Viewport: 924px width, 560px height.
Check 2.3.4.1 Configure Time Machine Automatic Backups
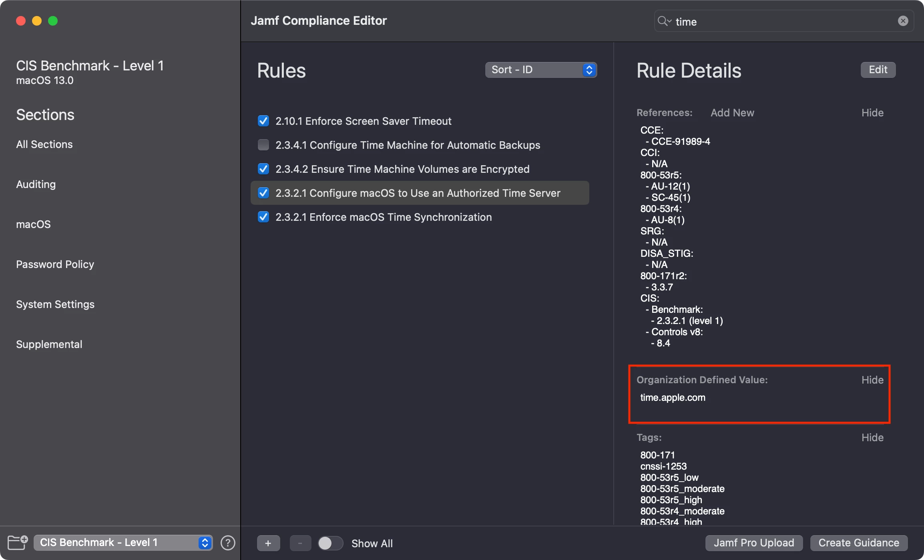click(x=263, y=145)
